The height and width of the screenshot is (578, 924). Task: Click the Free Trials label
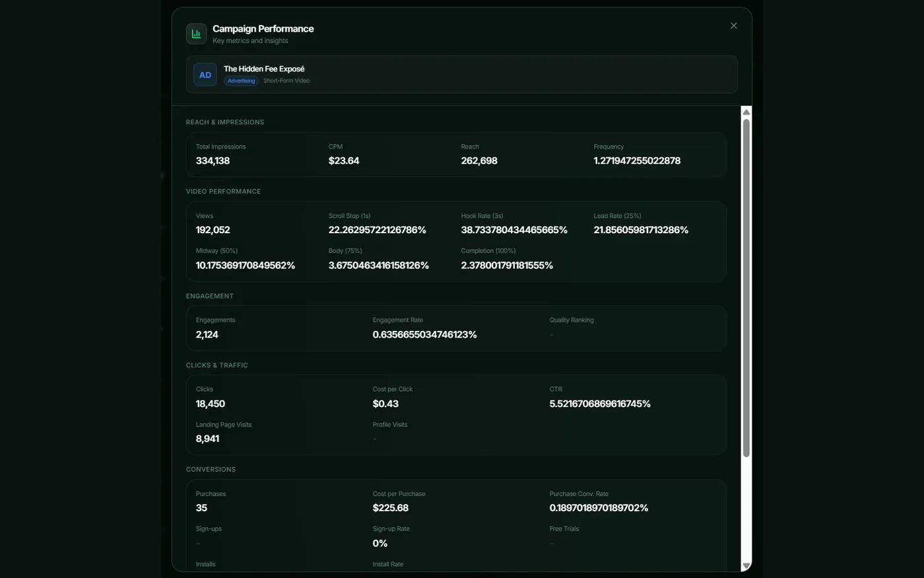(564, 529)
